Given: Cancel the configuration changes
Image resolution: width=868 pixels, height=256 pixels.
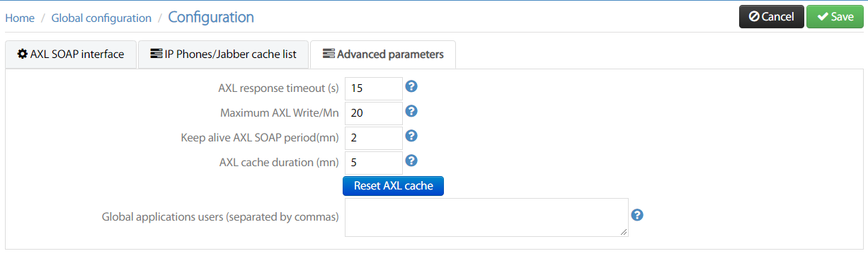Looking at the screenshot, I should [x=771, y=17].
